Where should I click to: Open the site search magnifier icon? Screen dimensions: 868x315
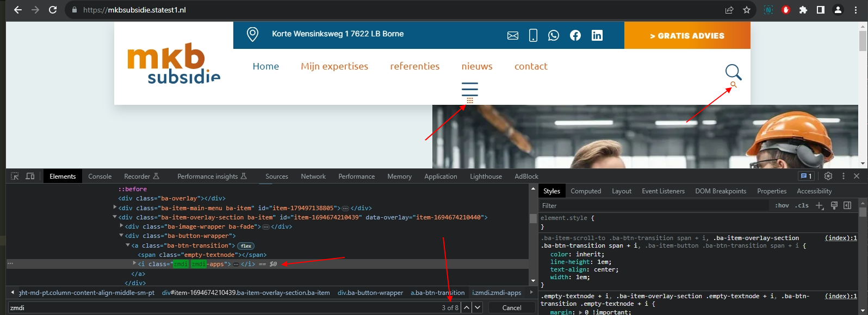[x=733, y=72]
